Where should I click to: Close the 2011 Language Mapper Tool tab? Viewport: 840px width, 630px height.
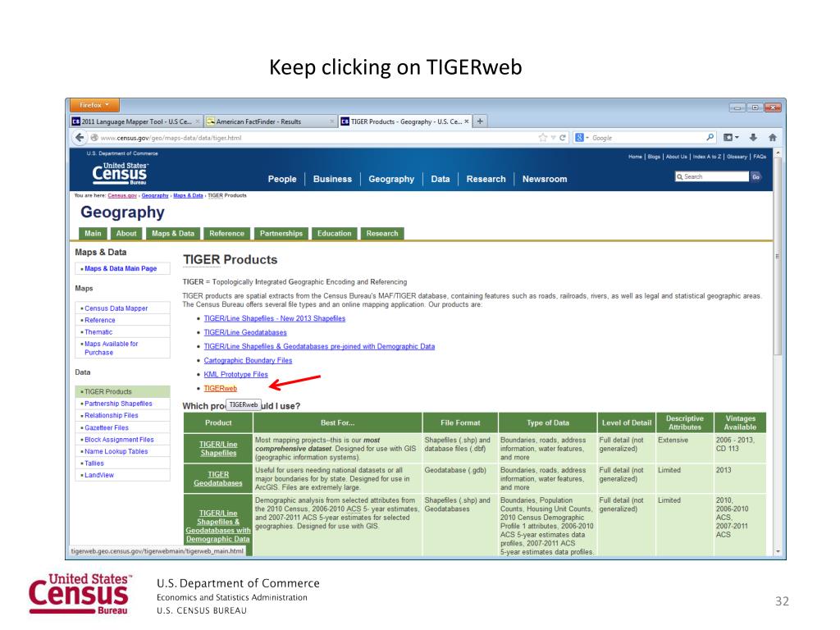pyautogui.click(x=198, y=121)
